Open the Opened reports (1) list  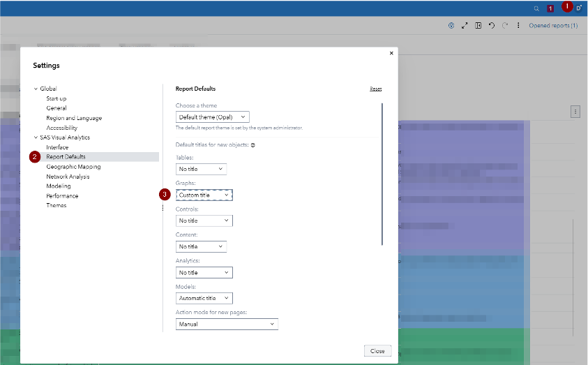coord(553,26)
